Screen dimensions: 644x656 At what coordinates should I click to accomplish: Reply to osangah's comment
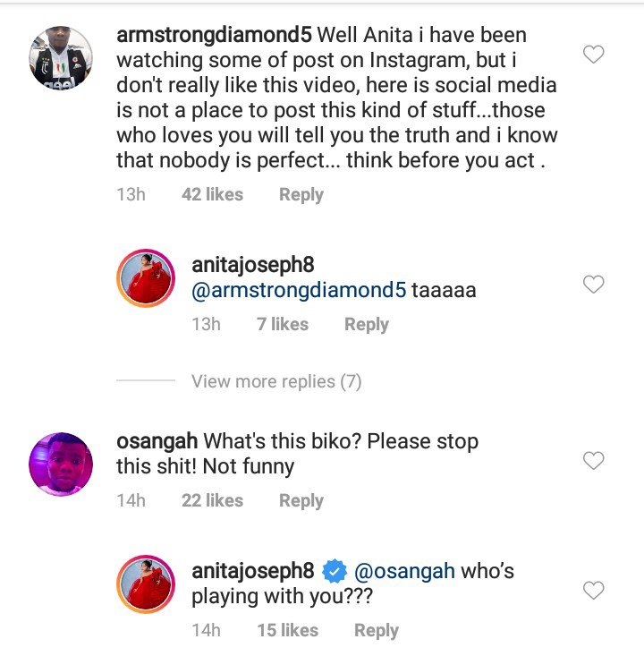pos(301,500)
